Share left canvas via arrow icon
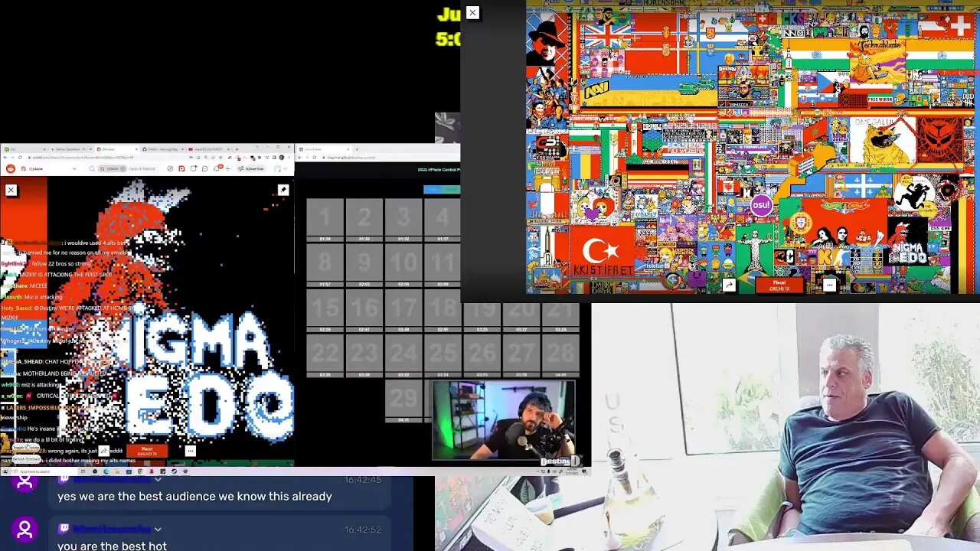980x551 pixels. point(104,451)
